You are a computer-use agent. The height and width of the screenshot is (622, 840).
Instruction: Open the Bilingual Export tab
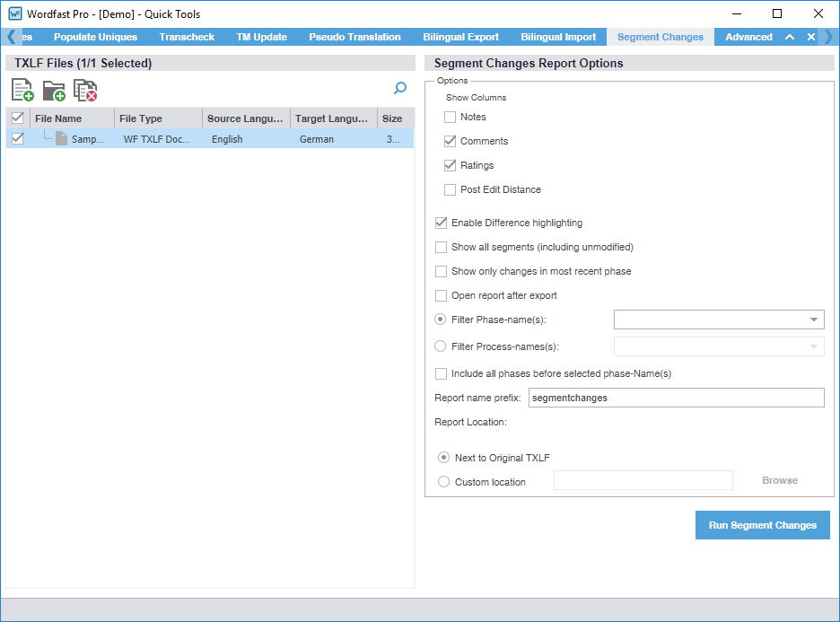(x=460, y=37)
